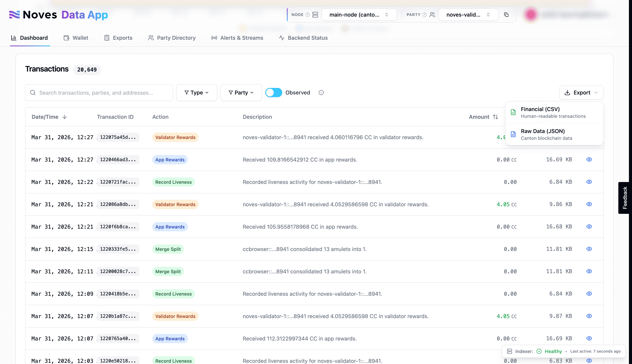Click the Date/Time sort arrow

click(65, 117)
